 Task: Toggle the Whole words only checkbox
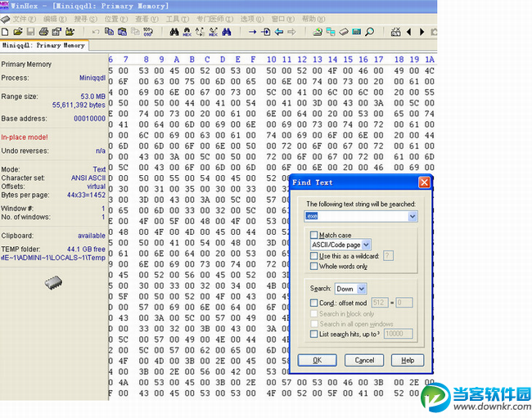coord(314,267)
